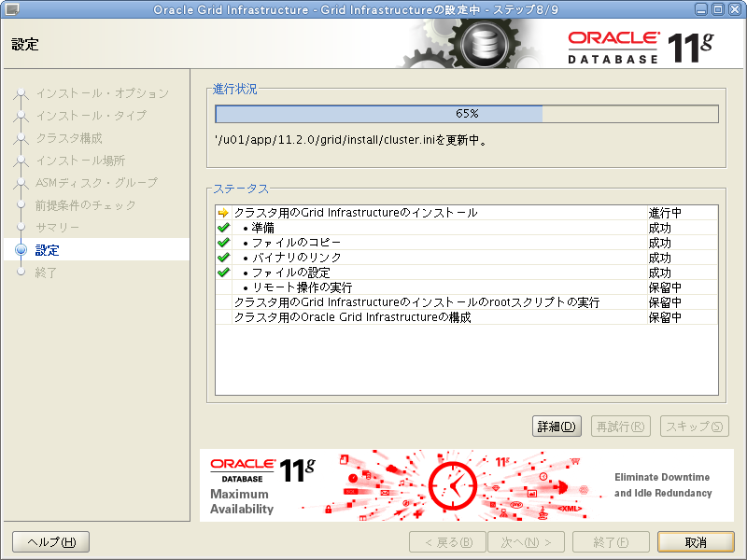Maximize the installer window
Image resolution: width=747 pixels, height=560 pixels.
718,9
